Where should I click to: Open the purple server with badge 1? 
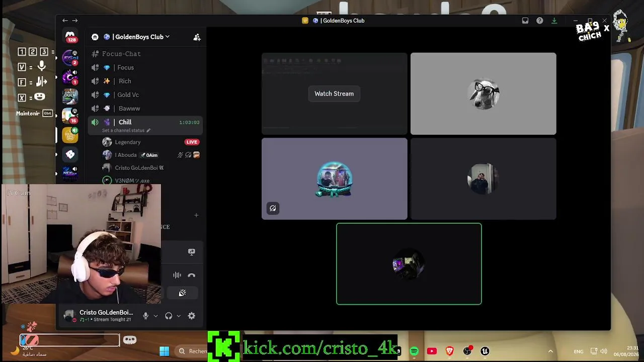[x=70, y=77]
